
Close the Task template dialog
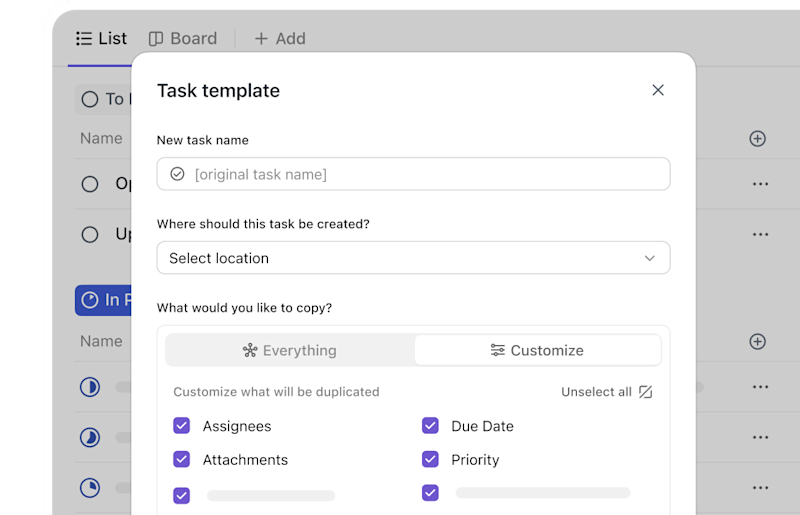tap(658, 90)
